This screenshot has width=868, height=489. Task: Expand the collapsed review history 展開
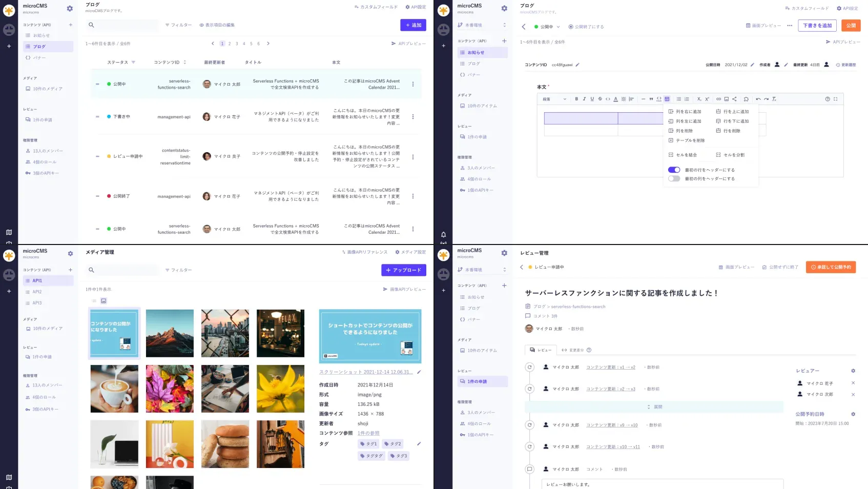click(x=654, y=407)
